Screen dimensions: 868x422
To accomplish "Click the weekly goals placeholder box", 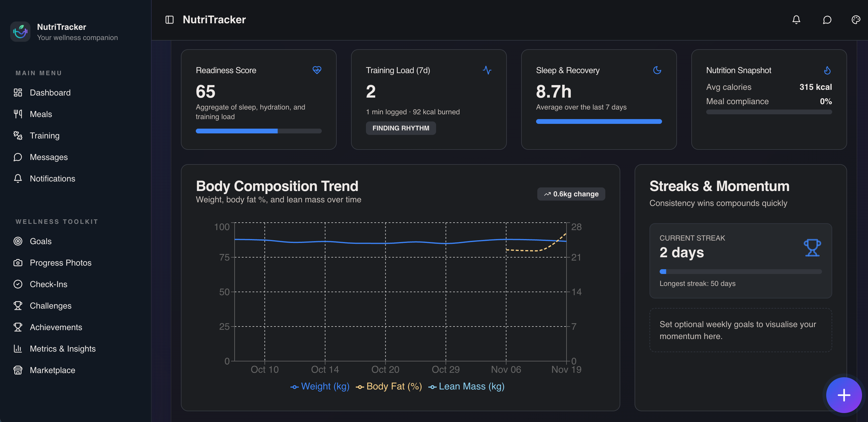I will click(x=740, y=330).
